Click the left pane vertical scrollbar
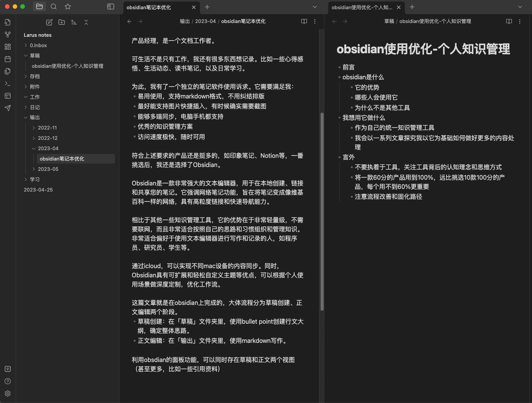The height and width of the screenshot is (403, 532). pos(322,211)
